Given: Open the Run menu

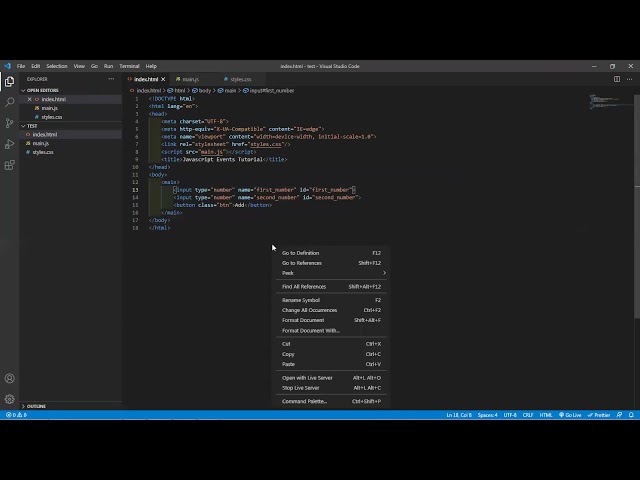Looking at the screenshot, I should point(108,66).
